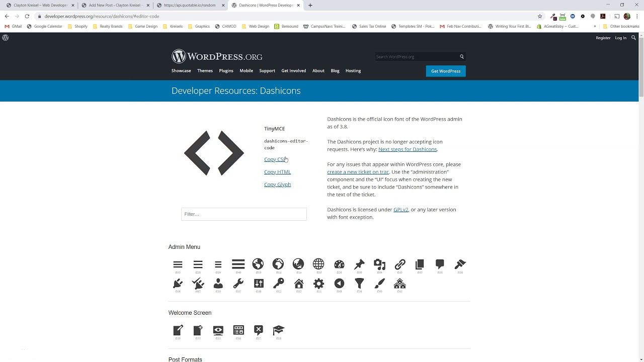Select the gear generic dashicon
Screen dimensions: 644x362
(318, 284)
